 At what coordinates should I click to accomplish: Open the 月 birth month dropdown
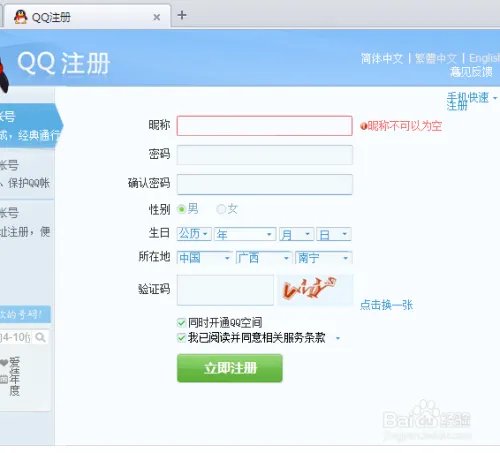pos(296,234)
